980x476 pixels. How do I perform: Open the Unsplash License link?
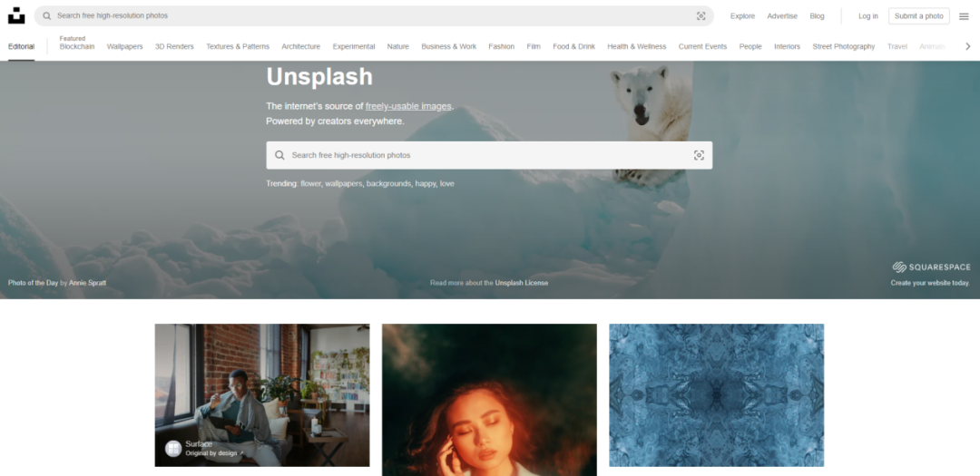click(x=521, y=283)
